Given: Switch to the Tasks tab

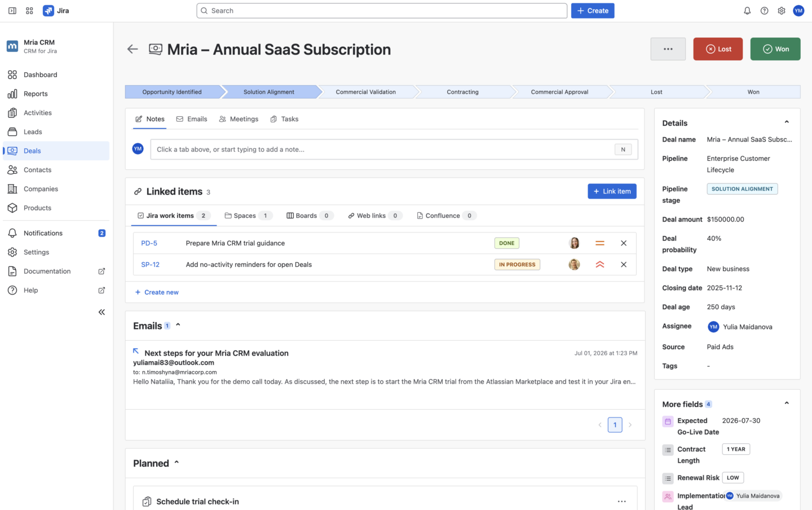Looking at the screenshot, I should coord(284,119).
